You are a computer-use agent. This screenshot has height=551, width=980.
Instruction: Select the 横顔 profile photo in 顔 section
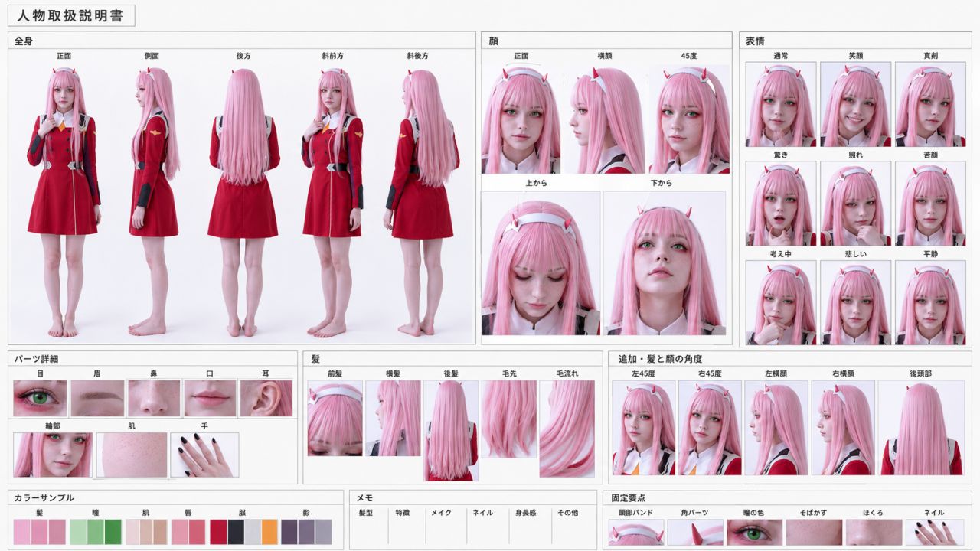coord(605,119)
